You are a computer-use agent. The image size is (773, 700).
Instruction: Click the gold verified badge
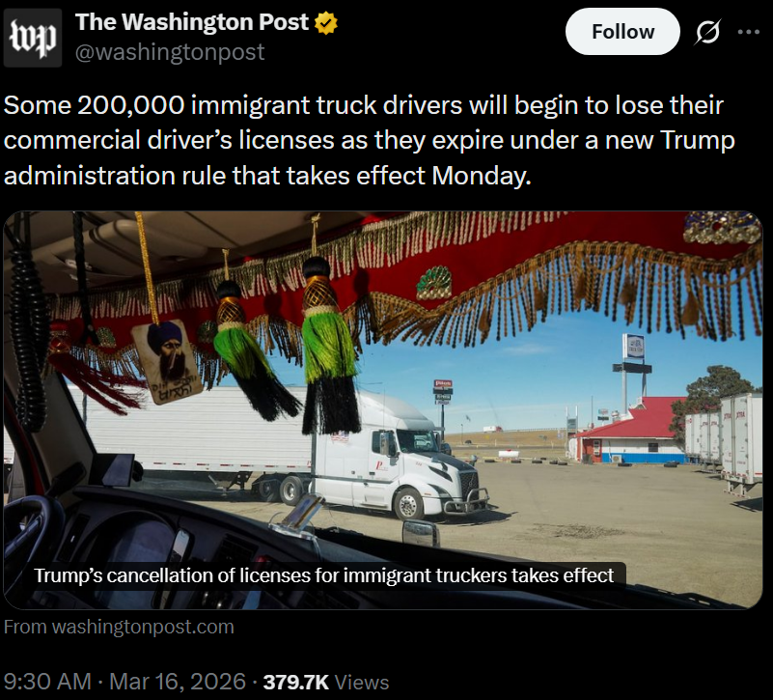tap(328, 21)
